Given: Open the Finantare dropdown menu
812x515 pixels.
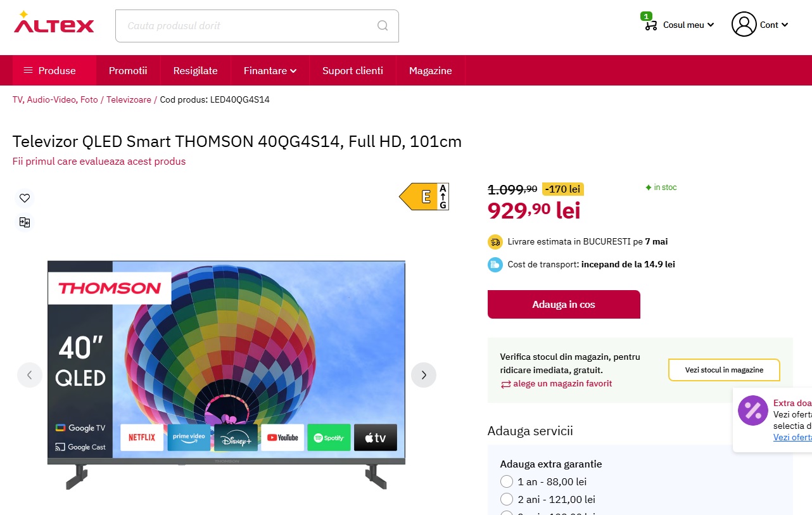Looking at the screenshot, I should [x=270, y=70].
